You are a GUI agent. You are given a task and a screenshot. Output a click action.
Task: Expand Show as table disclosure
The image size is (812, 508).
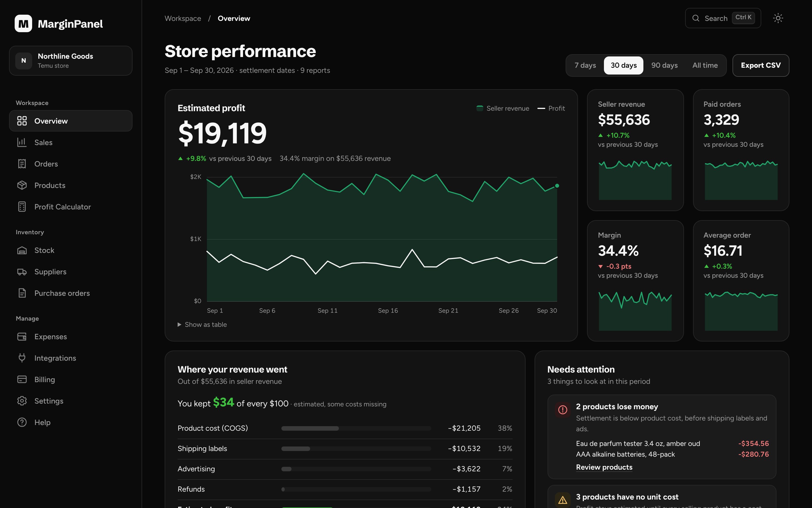tap(202, 325)
